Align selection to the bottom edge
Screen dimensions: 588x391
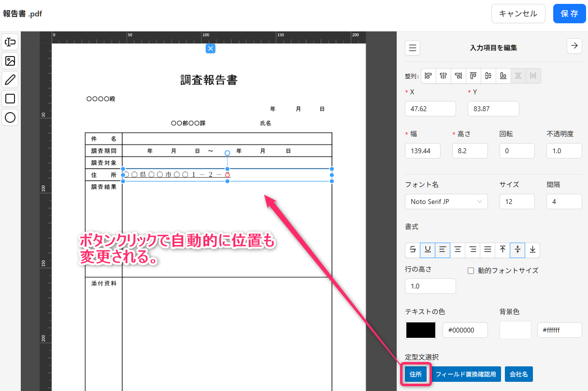[x=503, y=76]
